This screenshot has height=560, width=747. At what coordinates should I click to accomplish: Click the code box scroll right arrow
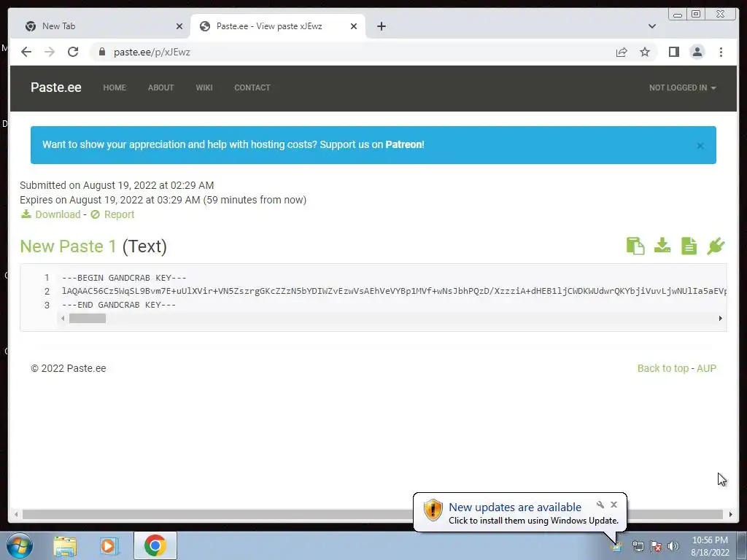tap(720, 318)
